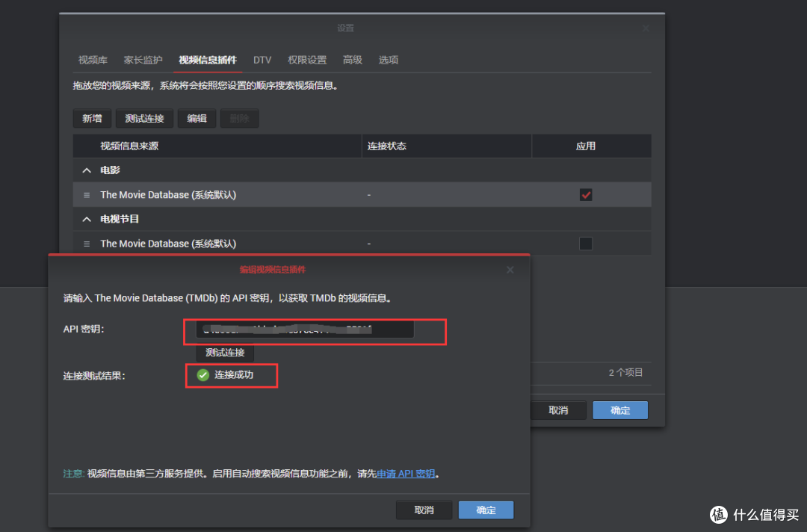The image size is (807, 532).
Task: Confirm the plugin dialog with 确定
Action: 486,510
